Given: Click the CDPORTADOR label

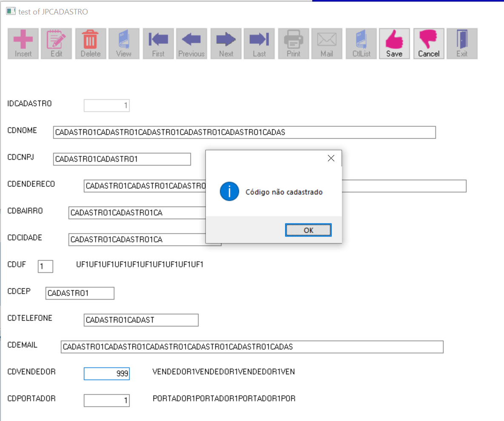Looking at the screenshot, I should 31,398.
